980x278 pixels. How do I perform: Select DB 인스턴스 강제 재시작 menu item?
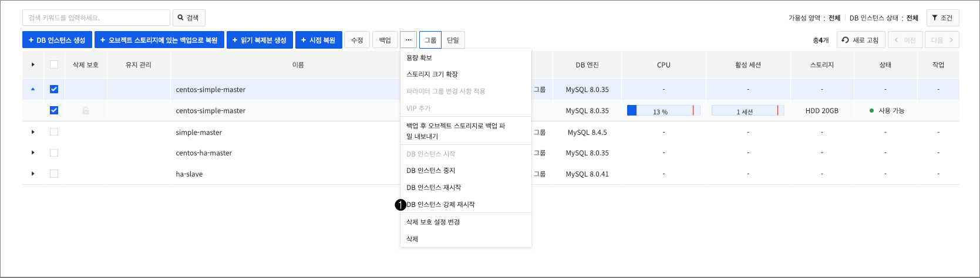(x=466, y=204)
